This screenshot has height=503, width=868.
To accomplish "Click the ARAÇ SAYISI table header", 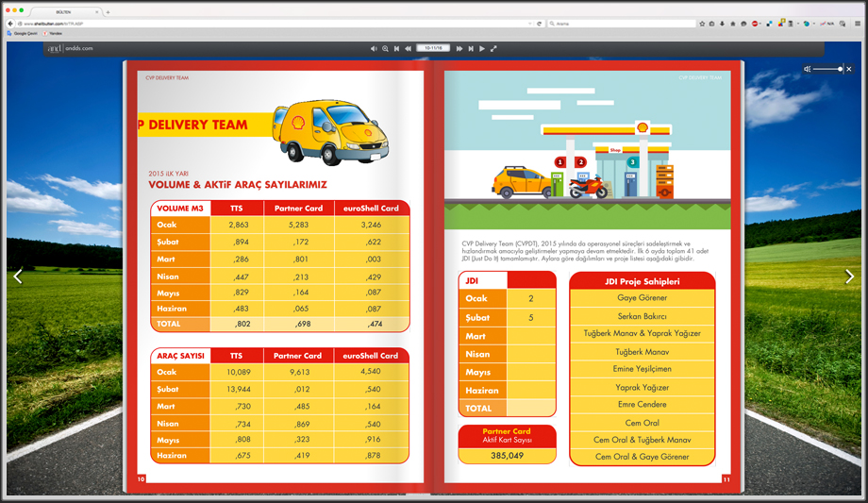I will pyautogui.click(x=180, y=356).
